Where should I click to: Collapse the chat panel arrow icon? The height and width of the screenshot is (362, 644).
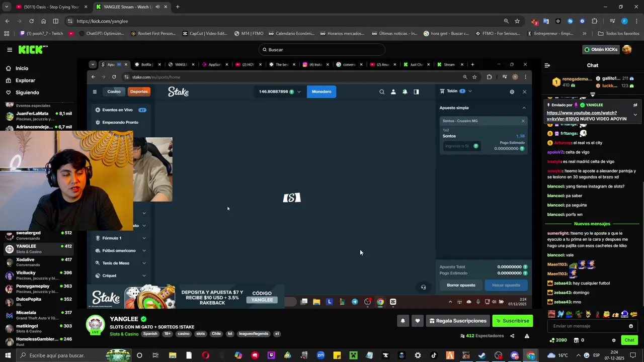[547, 65]
